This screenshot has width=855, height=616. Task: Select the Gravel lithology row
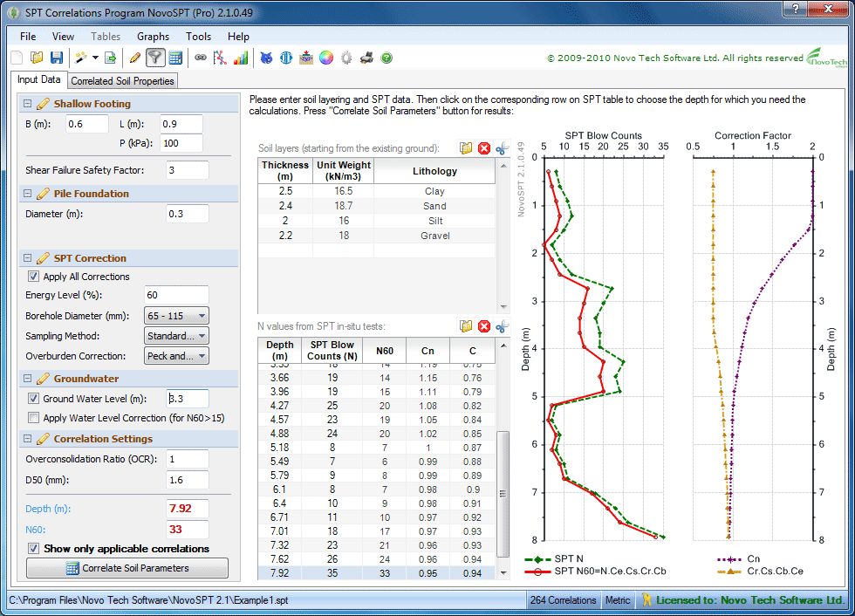click(x=376, y=236)
